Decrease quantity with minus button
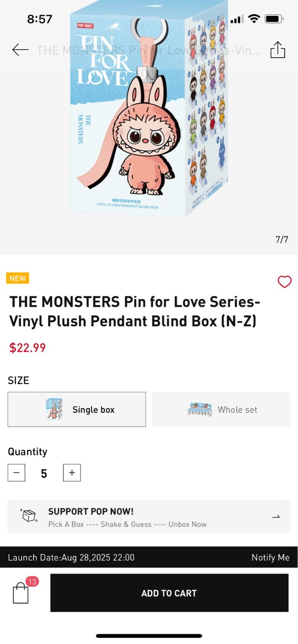This screenshot has height=644, width=298. click(x=16, y=473)
